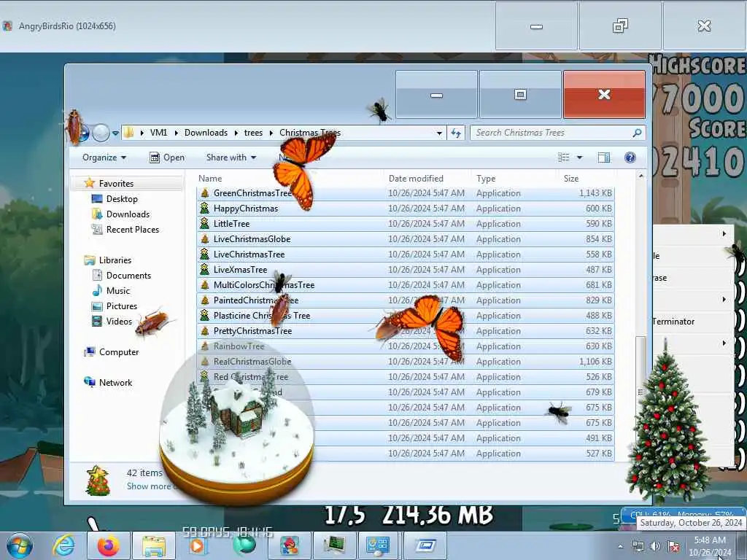Click the HappyChristmas file icon

pyautogui.click(x=205, y=208)
